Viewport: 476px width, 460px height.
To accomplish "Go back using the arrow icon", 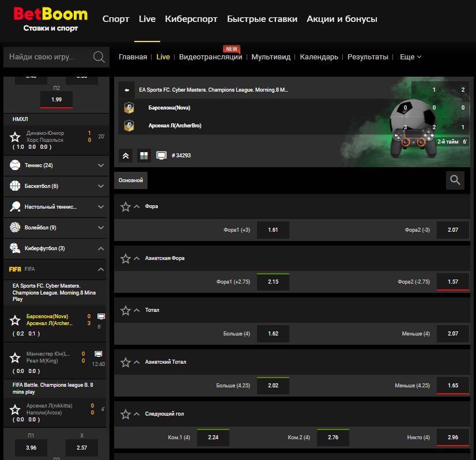I will tap(127, 90).
